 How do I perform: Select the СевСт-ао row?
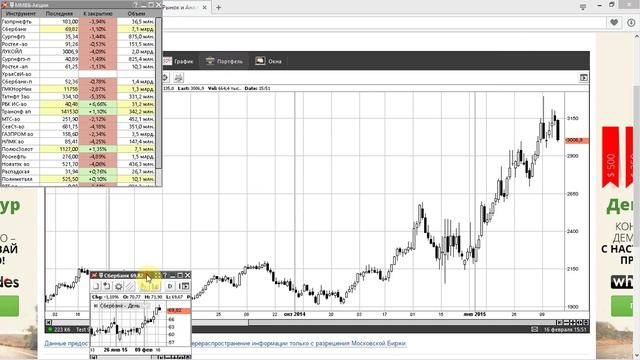[x=78, y=127]
